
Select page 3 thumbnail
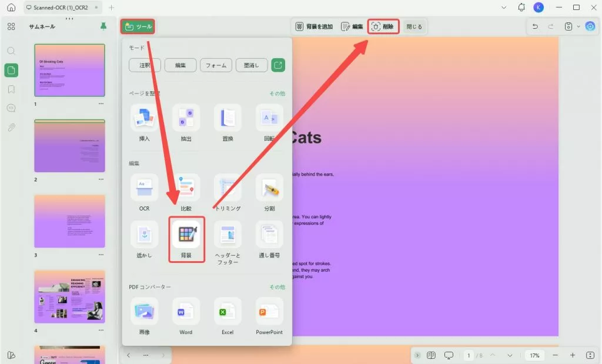[69, 221]
